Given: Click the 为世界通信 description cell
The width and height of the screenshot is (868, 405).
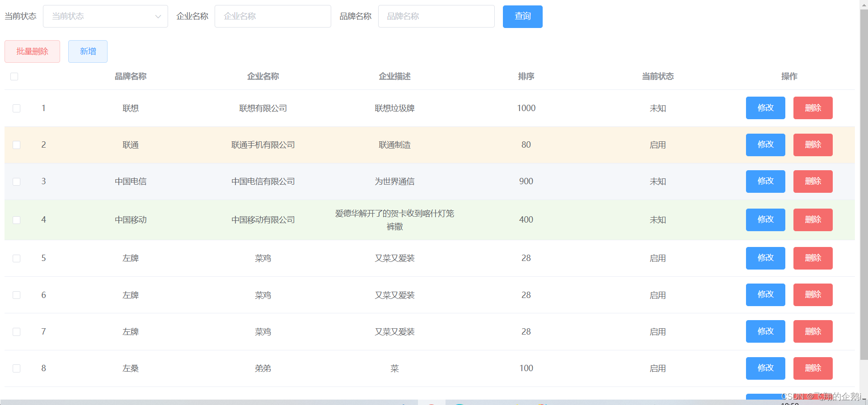Looking at the screenshot, I should coord(394,182).
